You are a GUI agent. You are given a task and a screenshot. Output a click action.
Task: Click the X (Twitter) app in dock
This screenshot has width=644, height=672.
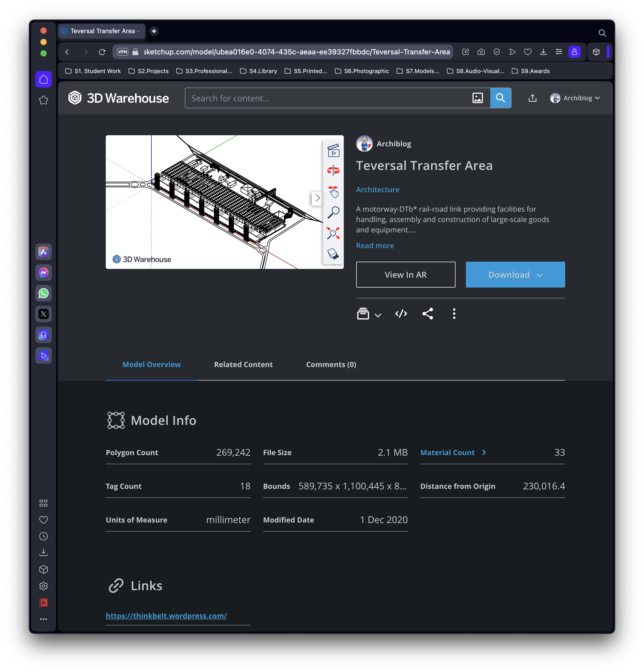(44, 314)
